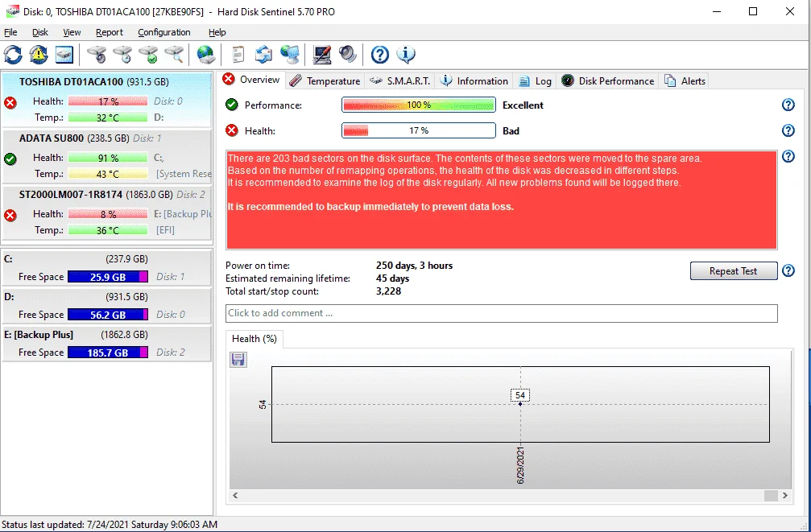Click the help icon beside the Health row

(788, 130)
